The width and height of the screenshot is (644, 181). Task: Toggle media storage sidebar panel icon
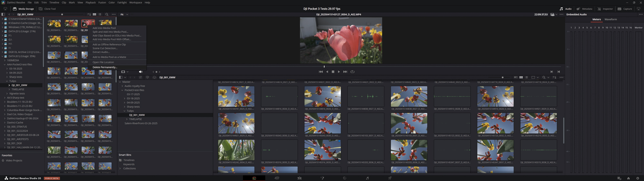tap(3, 14)
